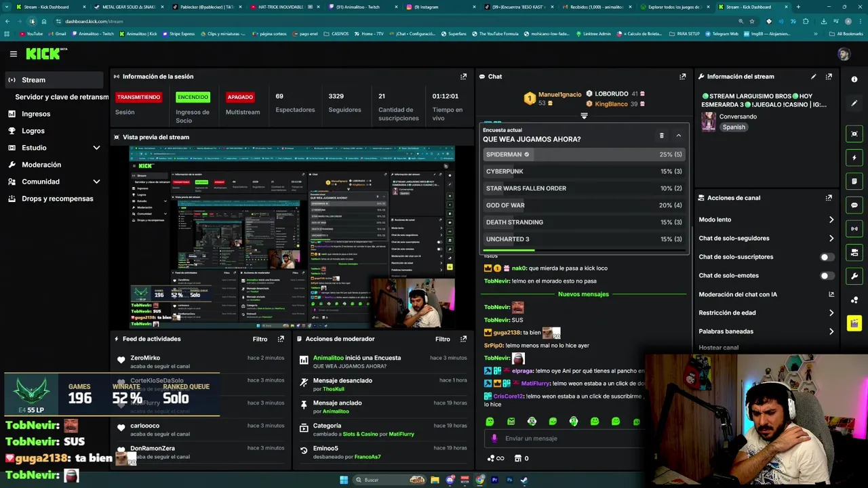
Task: Open Photoshop from the Windows taskbar
Action: tap(509, 480)
